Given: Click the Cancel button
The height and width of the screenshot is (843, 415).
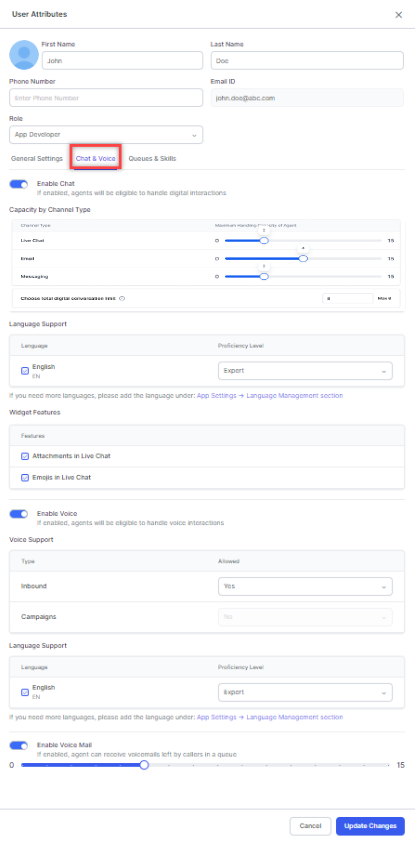Looking at the screenshot, I should tap(310, 826).
